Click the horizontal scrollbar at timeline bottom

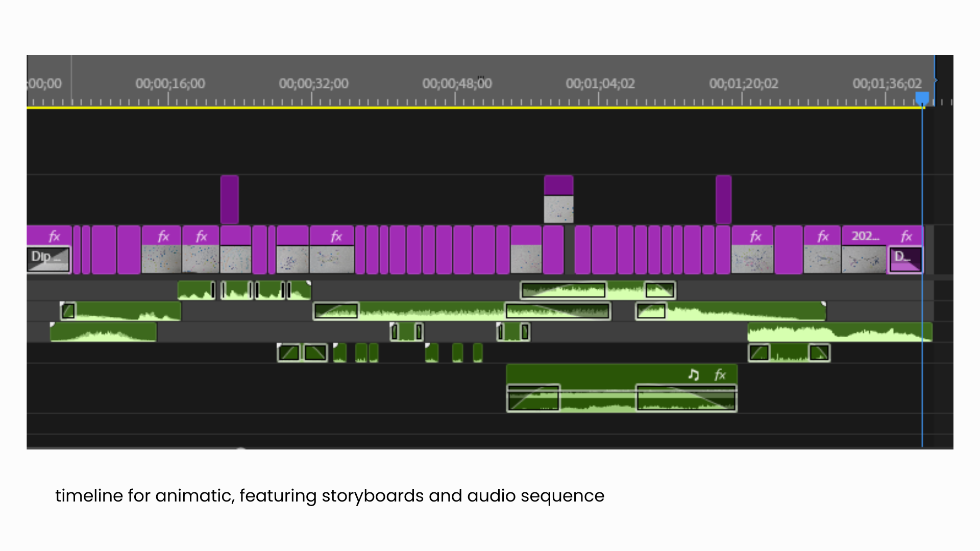tap(133, 448)
